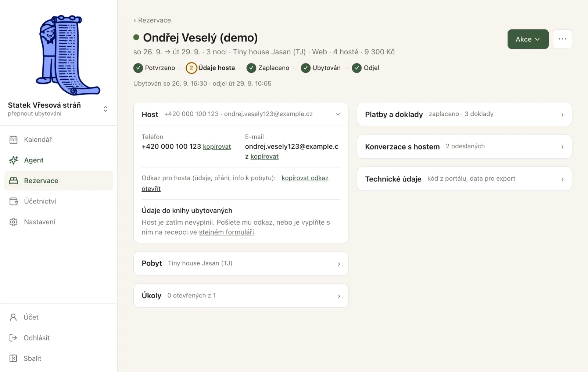Click the Odjel checkmark status icon
Viewport: 588px width, 372px height.
pyautogui.click(x=357, y=68)
